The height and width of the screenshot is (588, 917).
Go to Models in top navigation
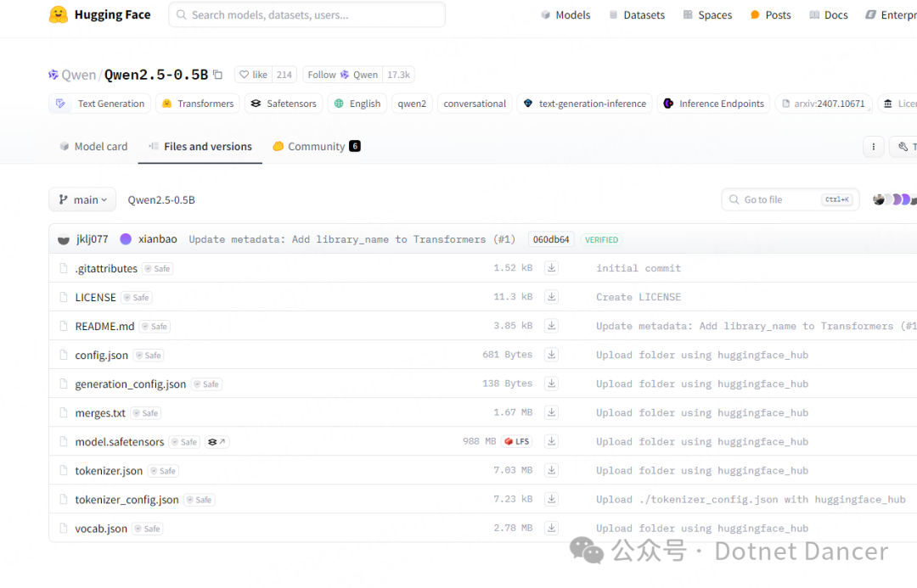point(565,15)
